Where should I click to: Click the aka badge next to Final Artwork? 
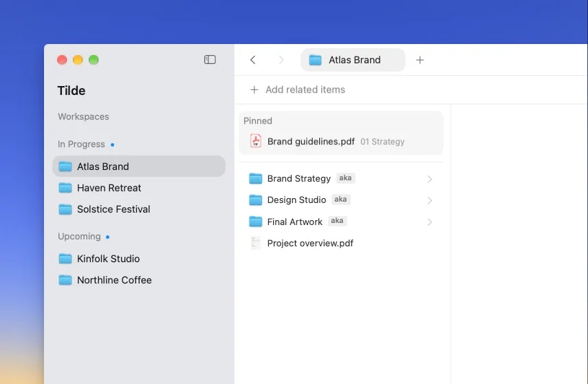(x=337, y=221)
